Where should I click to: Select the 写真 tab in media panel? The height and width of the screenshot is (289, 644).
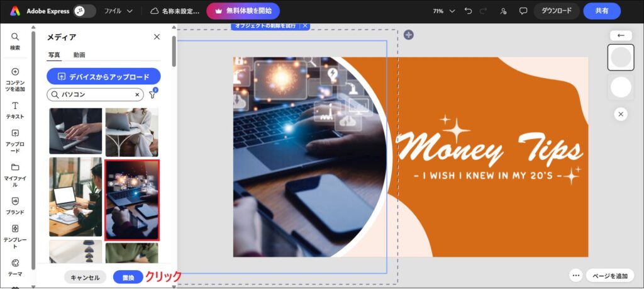(x=54, y=55)
